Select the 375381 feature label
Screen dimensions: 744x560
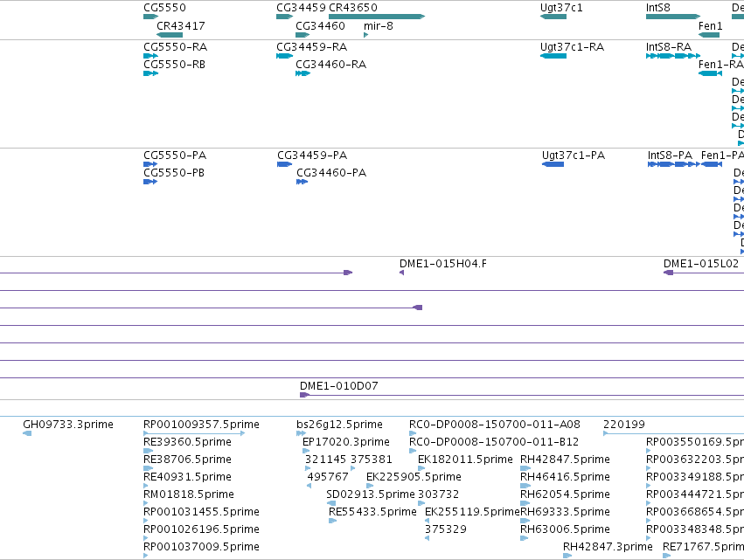coord(371,460)
